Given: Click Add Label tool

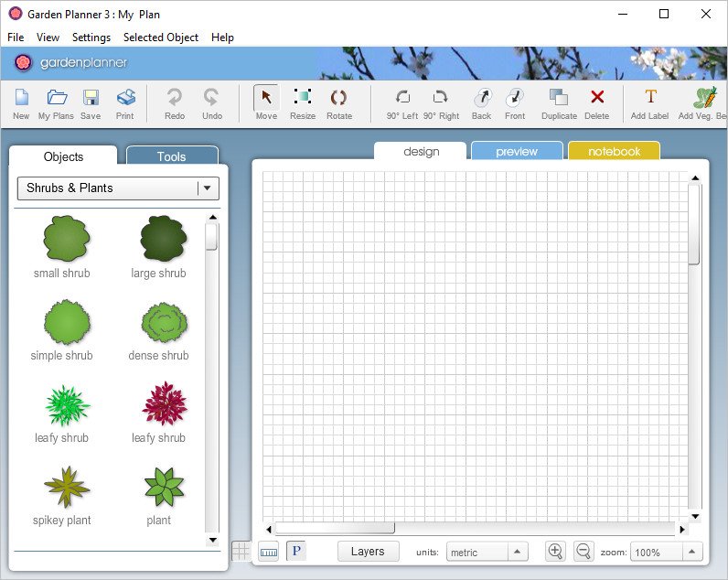Looking at the screenshot, I should coord(650,102).
